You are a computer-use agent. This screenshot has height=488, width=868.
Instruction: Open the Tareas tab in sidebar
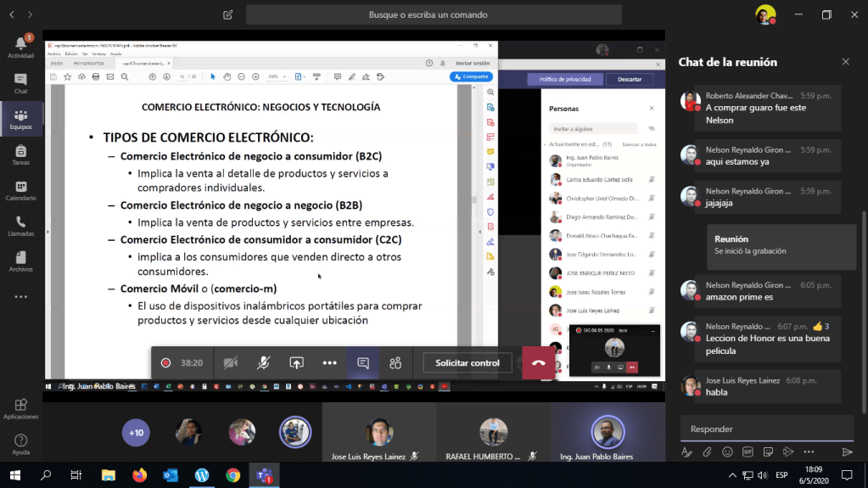point(20,154)
